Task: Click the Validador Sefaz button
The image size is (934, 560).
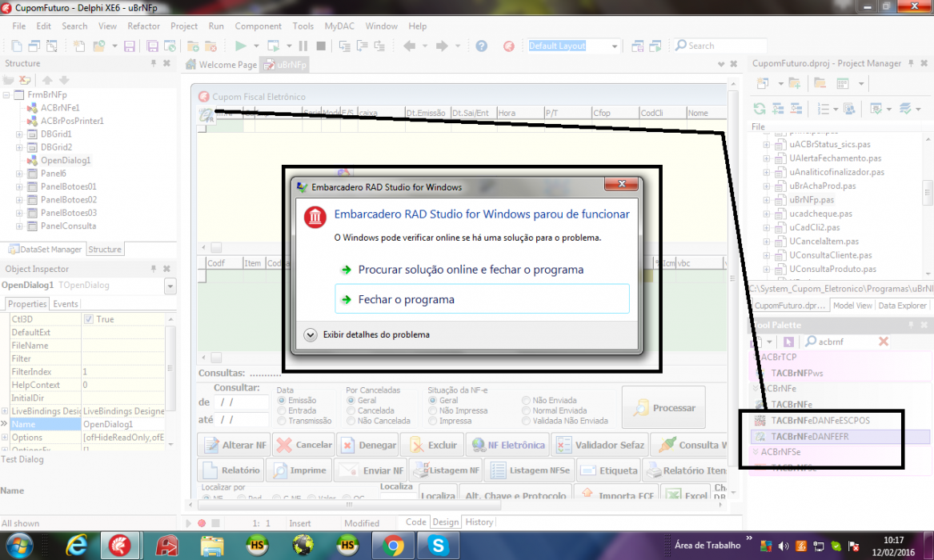Action: tap(599, 445)
